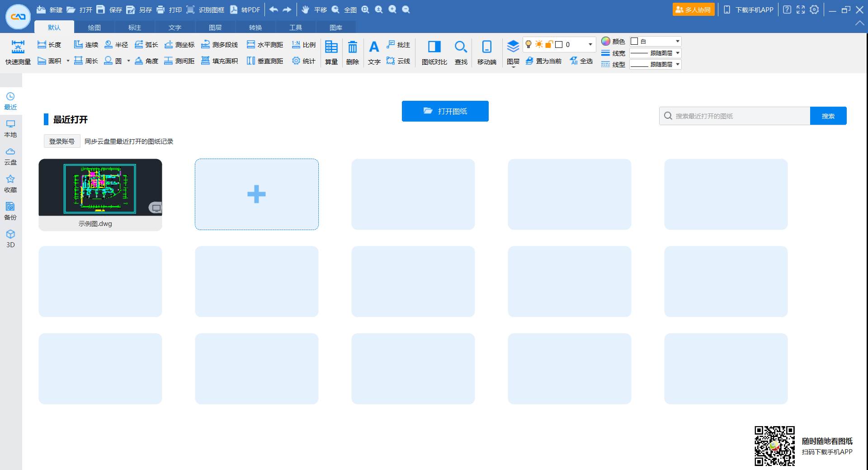Open the 云盘 sidebar section
Image resolution: width=868 pixels, height=470 pixels.
click(x=10, y=156)
